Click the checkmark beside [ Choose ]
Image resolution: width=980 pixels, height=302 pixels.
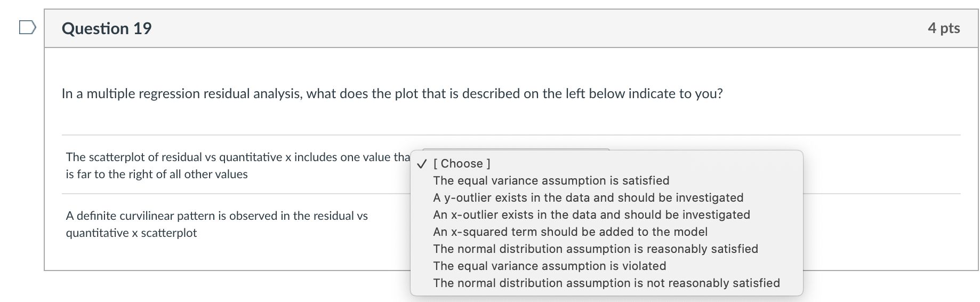point(422,164)
